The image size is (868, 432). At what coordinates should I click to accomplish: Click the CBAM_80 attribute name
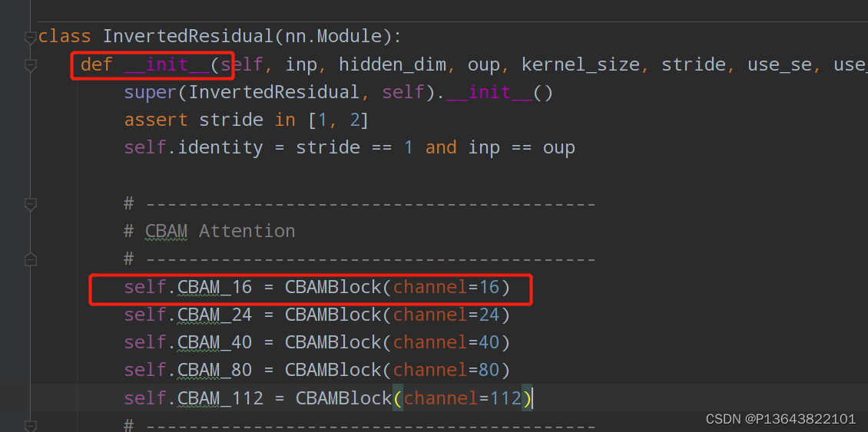pos(215,370)
